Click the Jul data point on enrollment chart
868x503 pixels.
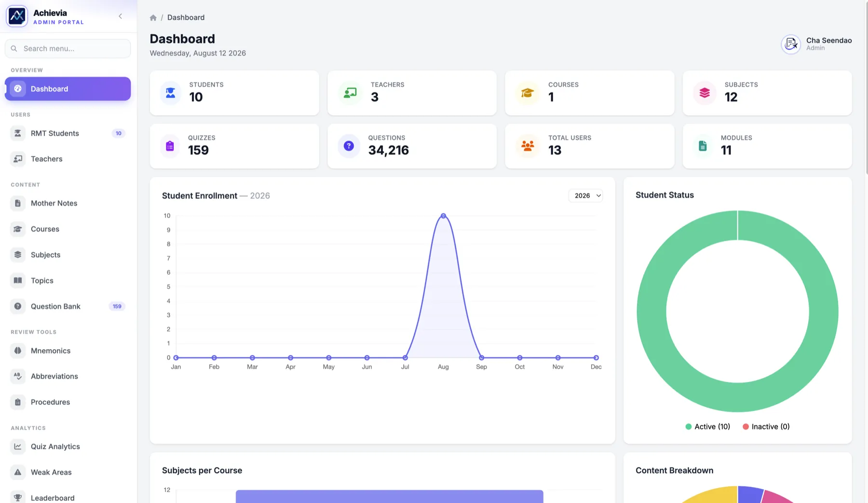click(x=405, y=358)
